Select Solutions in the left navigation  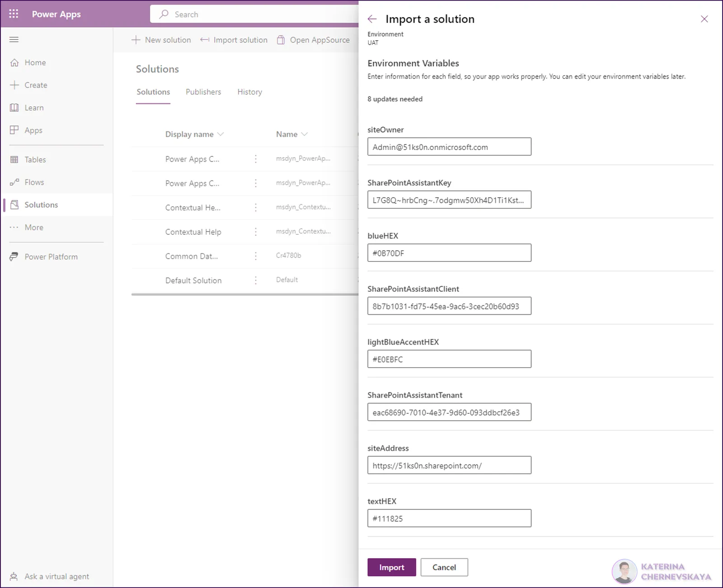(41, 205)
